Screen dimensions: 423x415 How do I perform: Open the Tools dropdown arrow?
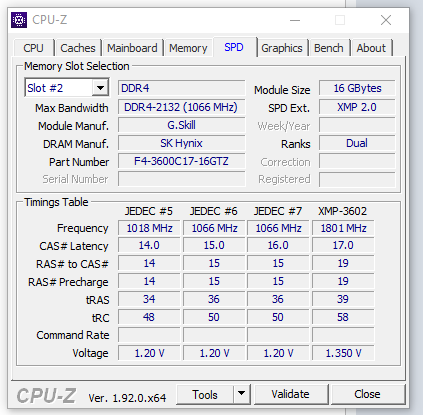tap(241, 394)
